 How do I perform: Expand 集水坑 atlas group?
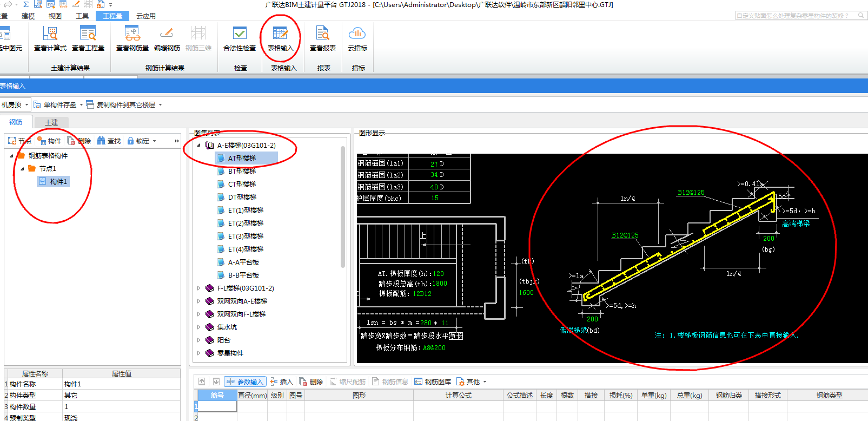198,327
